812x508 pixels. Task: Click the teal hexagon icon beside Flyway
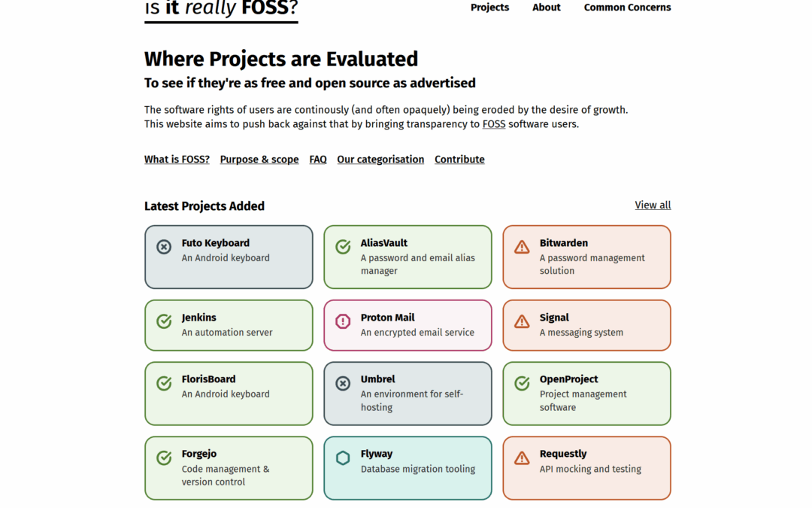[x=343, y=458]
